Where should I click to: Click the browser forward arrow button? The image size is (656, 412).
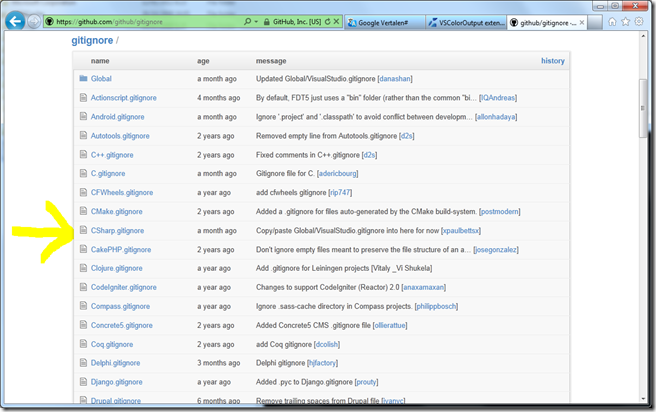(x=34, y=21)
